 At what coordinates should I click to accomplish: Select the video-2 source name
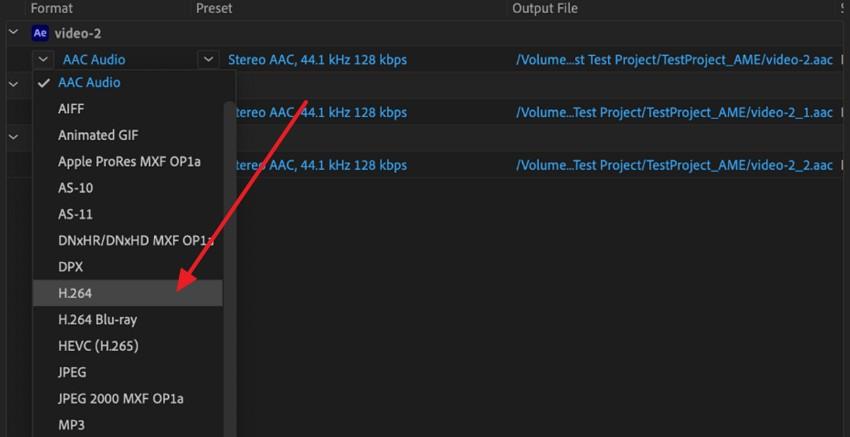tap(78, 34)
